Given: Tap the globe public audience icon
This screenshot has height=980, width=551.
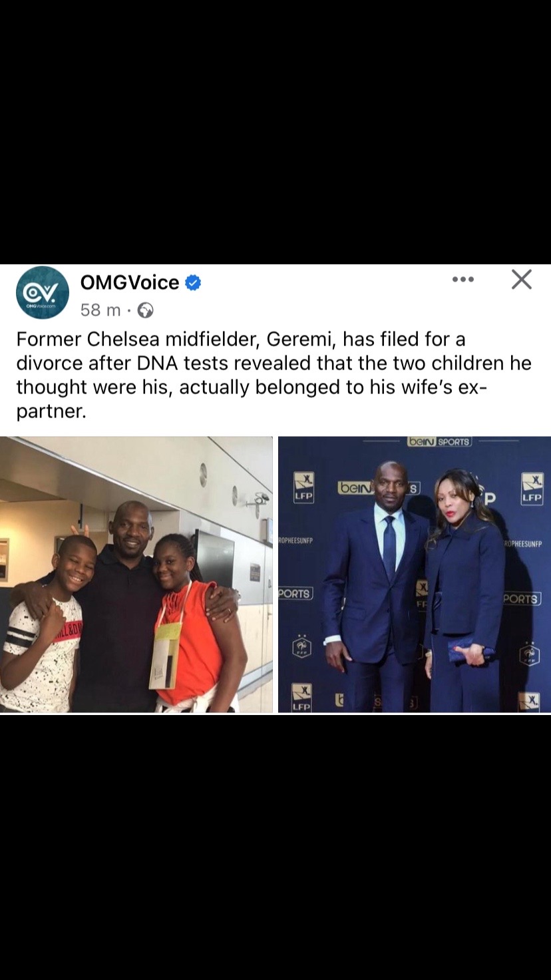Looking at the screenshot, I should click(144, 310).
